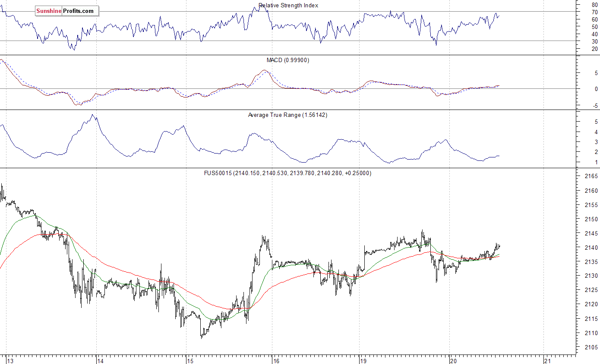Click the RSI axis label 70
The height and width of the screenshot is (364, 600).
(594, 12)
